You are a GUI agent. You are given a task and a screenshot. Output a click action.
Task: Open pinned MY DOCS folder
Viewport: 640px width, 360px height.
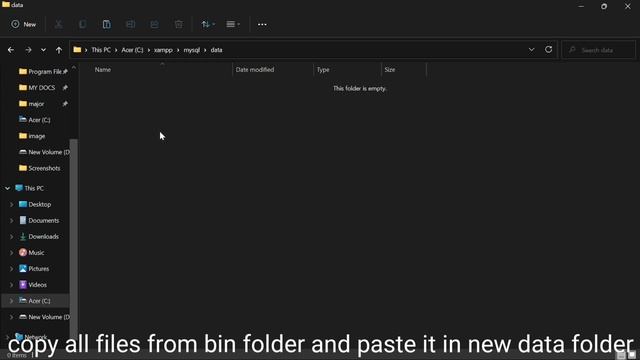37,88
